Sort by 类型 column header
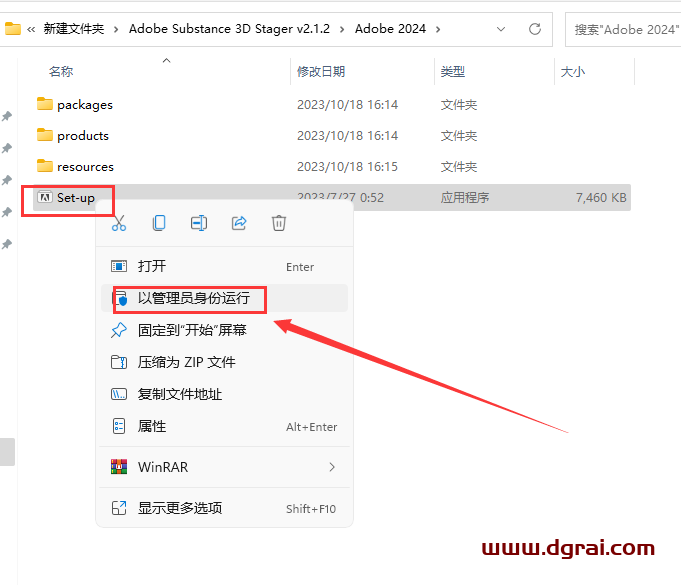The width and height of the screenshot is (681, 585). point(453,71)
